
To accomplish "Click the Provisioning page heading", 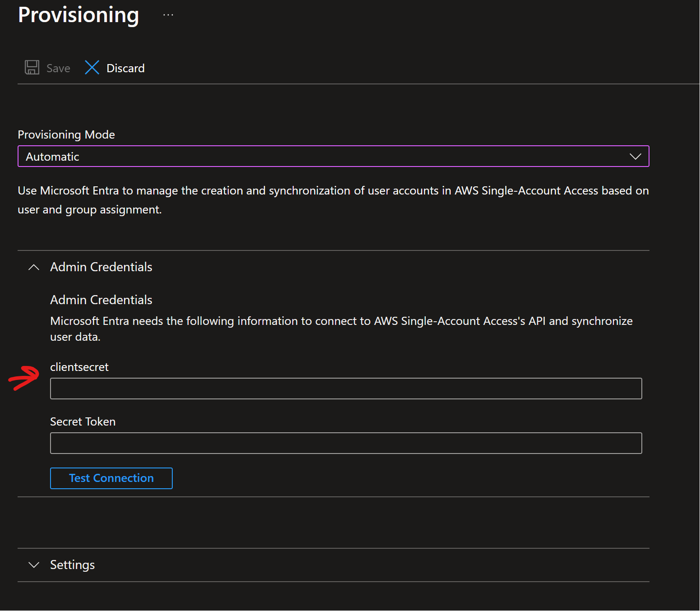I will 78,15.
